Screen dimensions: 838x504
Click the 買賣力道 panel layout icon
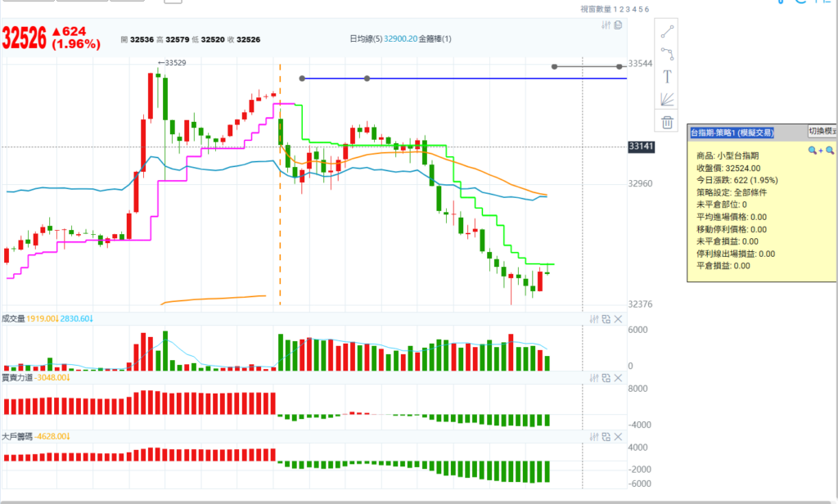click(606, 377)
